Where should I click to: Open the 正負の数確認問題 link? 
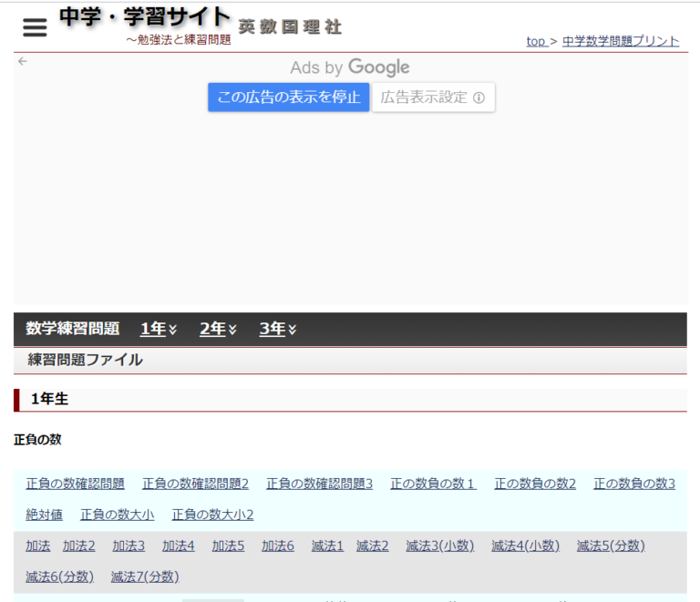click(x=75, y=484)
